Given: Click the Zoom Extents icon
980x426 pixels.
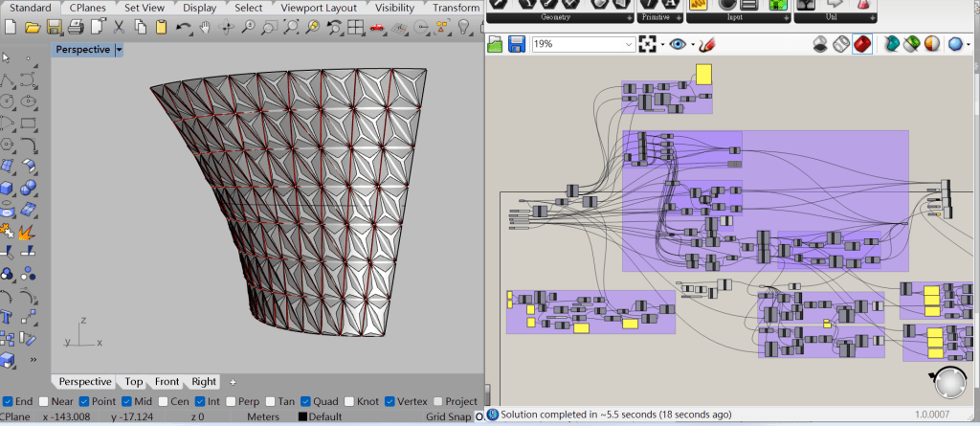Looking at the screenshot, I should click(291, 27).
